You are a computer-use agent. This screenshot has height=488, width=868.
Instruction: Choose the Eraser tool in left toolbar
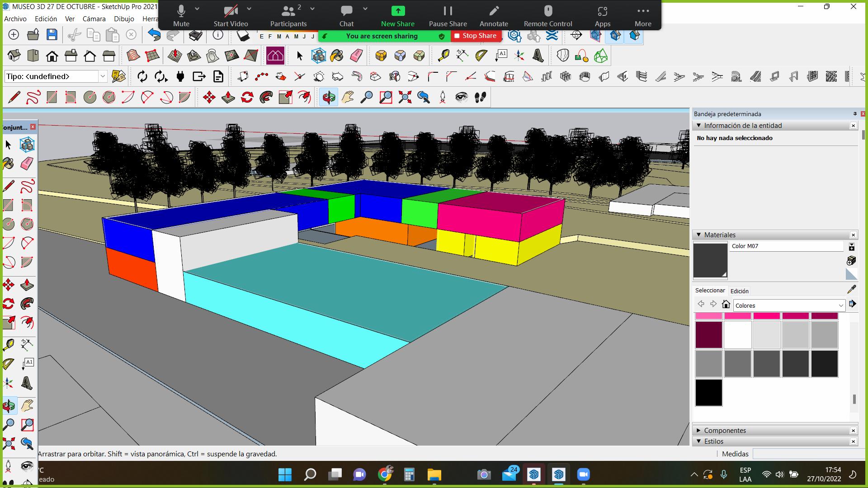click(27, 164)
